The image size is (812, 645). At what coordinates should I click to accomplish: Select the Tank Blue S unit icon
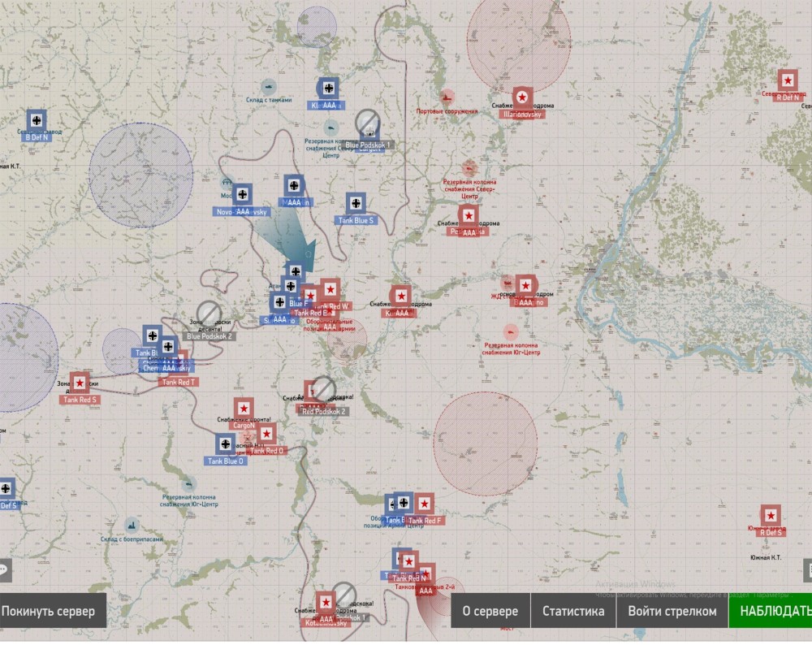pyautogui.click(x=356, y=203)
